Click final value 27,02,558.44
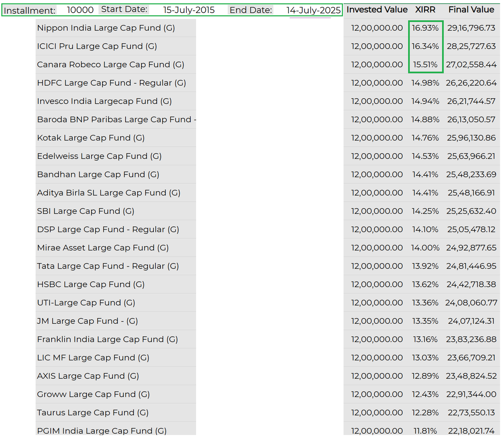The height and width of the screenshot is (438, 504). [x=471, y=64]
